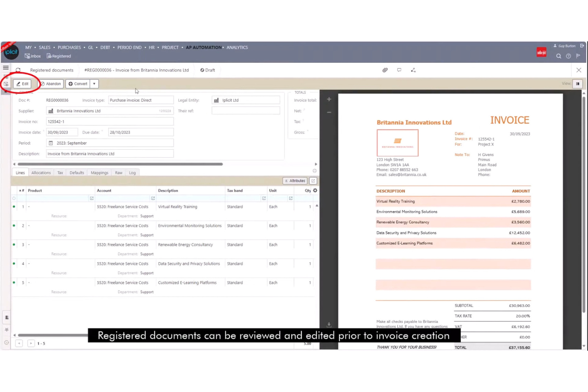588x392 pixels.
Task: Open the hamburger menu in left sidebar
Action: click(6, 68)
